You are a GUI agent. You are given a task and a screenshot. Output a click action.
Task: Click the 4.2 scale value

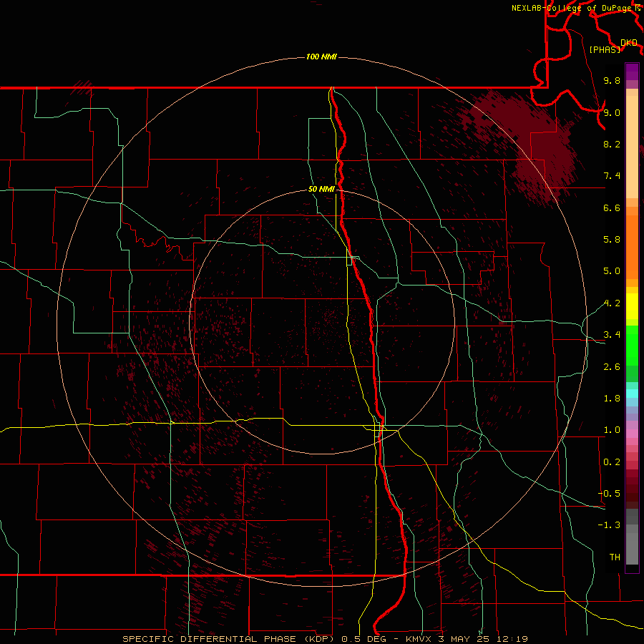[x=612, y=303]
